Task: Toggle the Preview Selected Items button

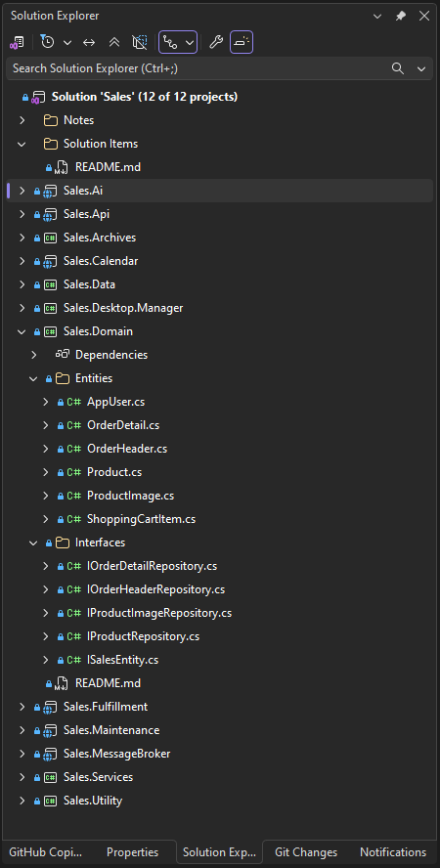Action: coord(242,42)
